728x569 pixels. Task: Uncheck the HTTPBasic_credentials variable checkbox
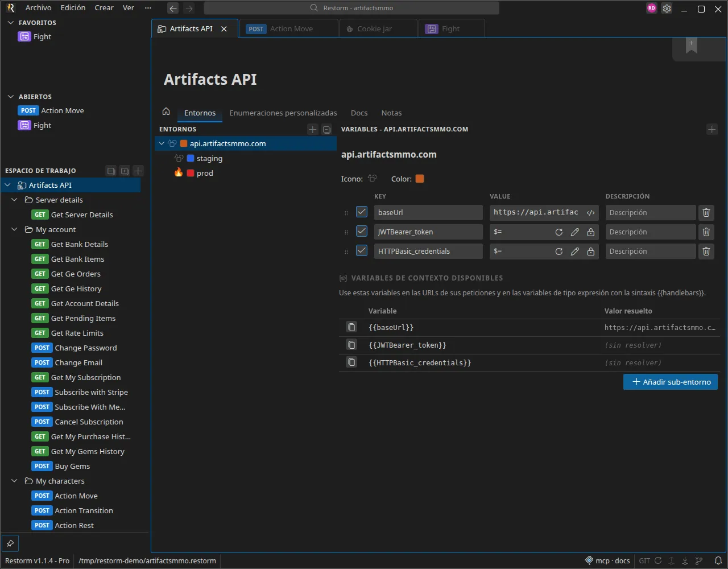click(x=362, y=251)
